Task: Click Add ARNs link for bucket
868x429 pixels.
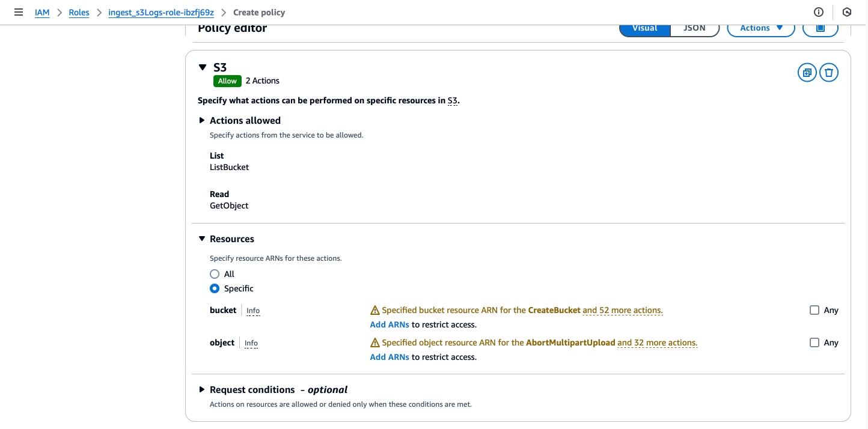Action: click(x=390, y=324)
